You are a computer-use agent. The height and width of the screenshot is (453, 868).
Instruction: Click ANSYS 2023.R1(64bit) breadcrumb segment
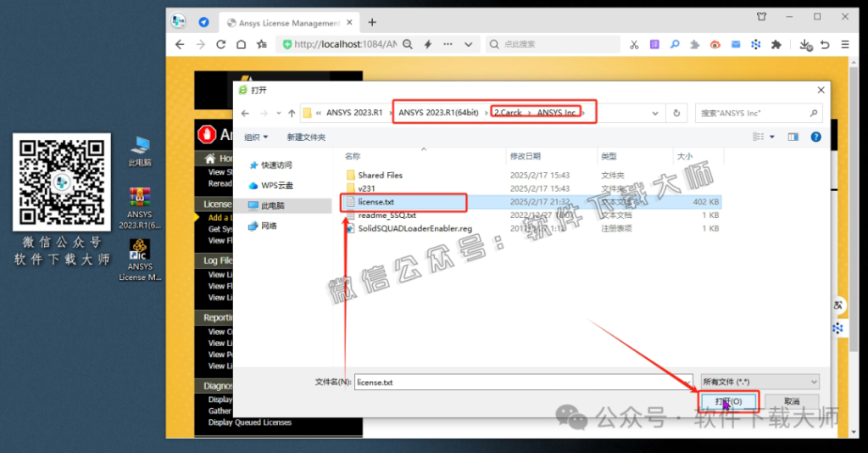[438, 113]
